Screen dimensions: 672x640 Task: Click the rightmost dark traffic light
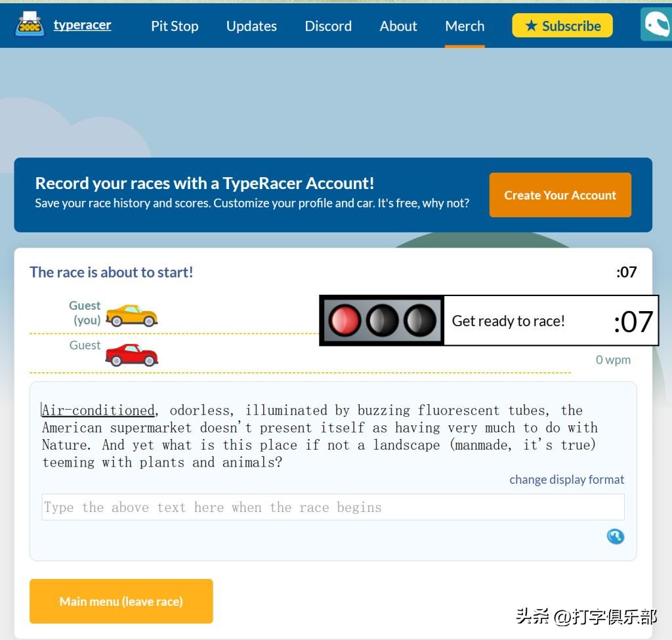pos(419,321)
